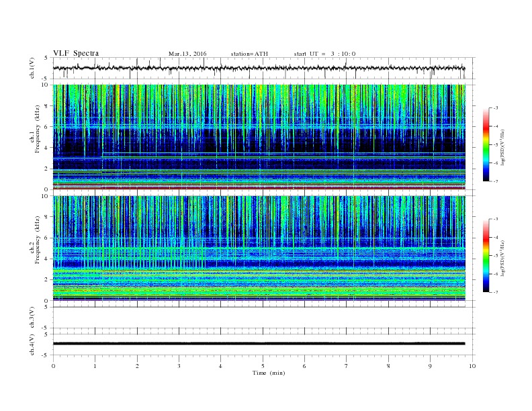The image size is (532, 411).
Task: Click the time axis tick label '5'
Action: (x=263, y=366)
